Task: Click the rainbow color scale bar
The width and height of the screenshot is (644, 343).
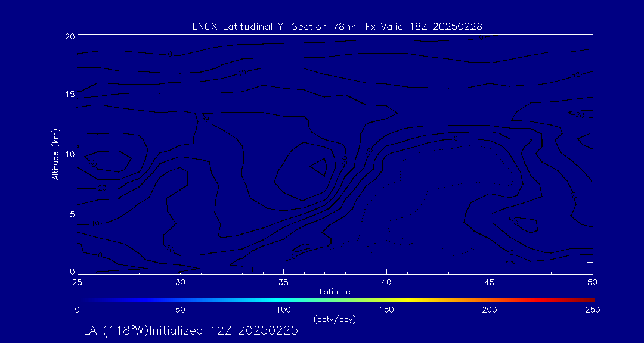Action: coord(336,300)
